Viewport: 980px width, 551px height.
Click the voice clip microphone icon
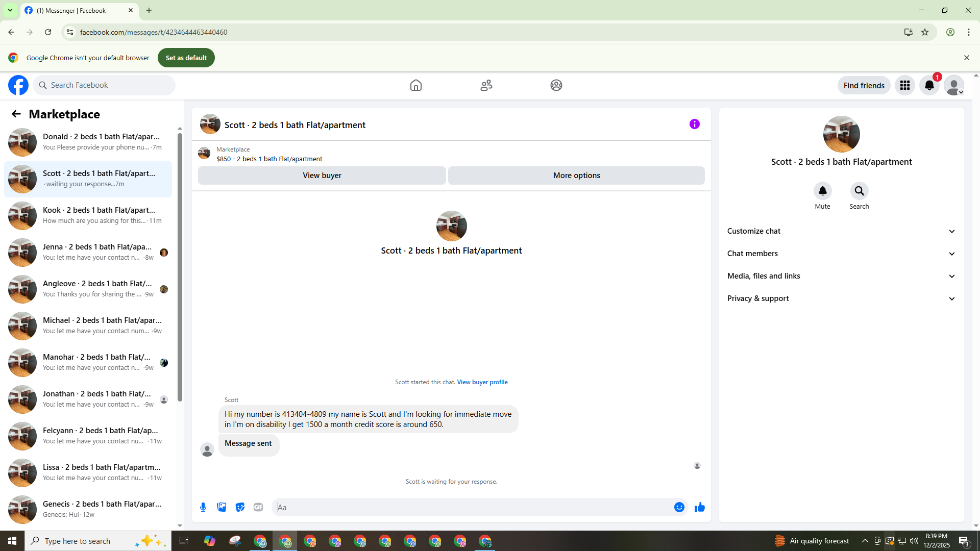coord(203,507)
